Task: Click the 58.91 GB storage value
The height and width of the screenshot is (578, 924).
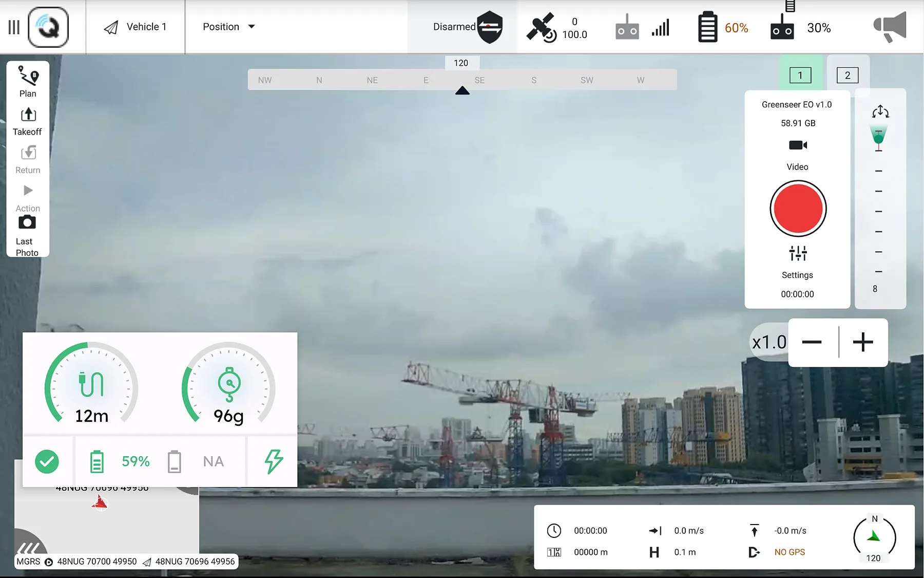Action: 798,123
